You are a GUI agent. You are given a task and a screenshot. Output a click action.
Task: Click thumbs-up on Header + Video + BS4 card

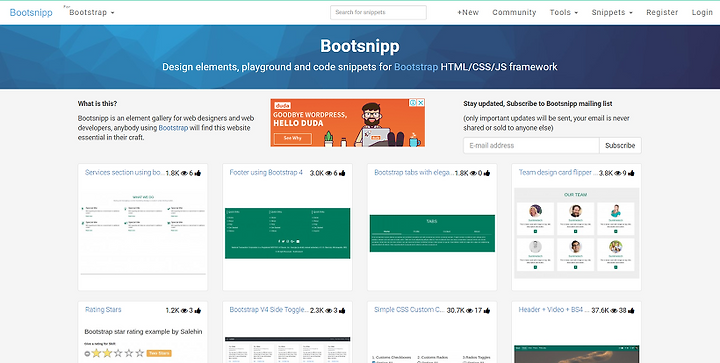point(631,311)
